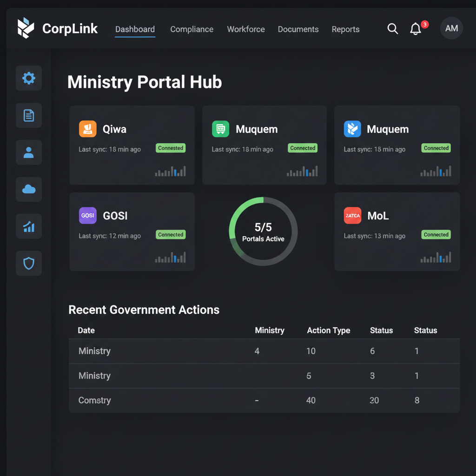476x476 pixels.
Task: Click the mini bar chart on MoL card
Action: 436,258
